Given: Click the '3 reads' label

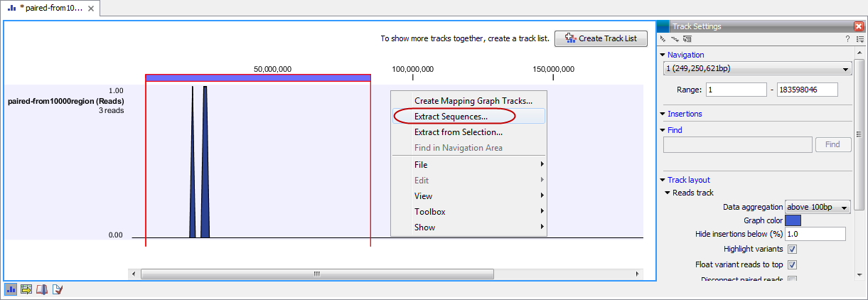Looking at the screenshot, I should pos(112,111).
